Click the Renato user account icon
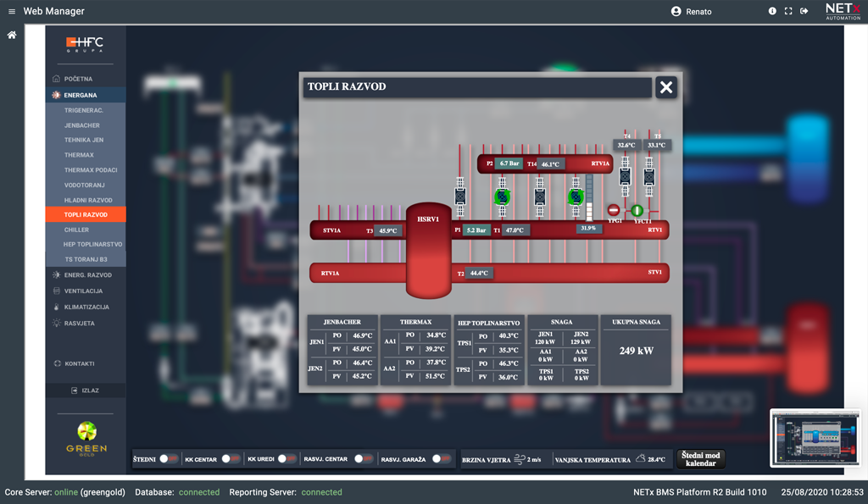 [676, 12]
